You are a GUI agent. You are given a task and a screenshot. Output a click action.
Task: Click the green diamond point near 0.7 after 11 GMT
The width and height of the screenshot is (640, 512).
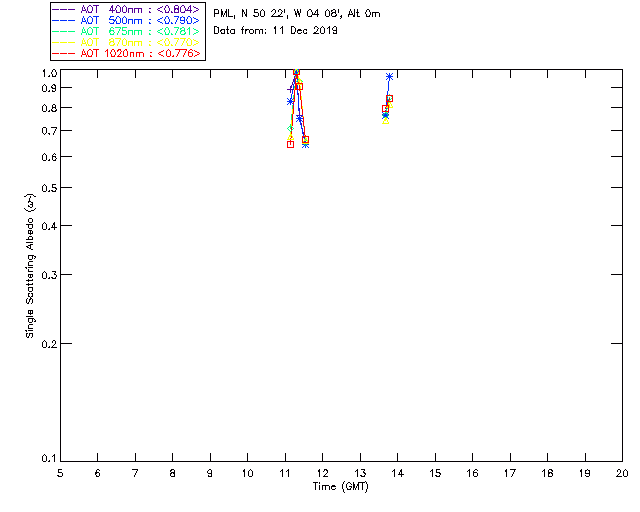click(290, 129)
